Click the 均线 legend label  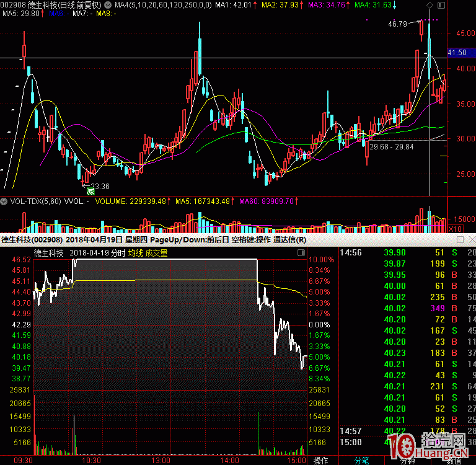[135, 253]
